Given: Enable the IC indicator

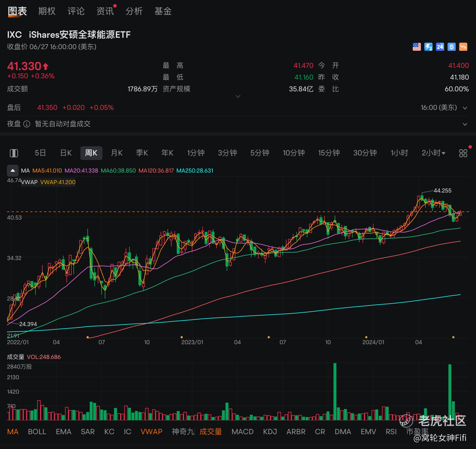Looking at the screenshot, I should click(127, 432).
